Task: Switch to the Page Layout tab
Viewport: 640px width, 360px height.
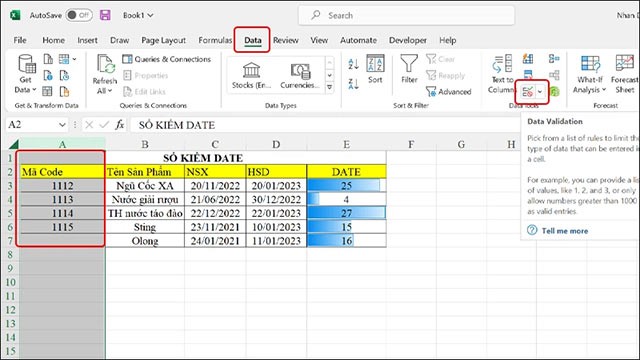Action: (163, 40)
